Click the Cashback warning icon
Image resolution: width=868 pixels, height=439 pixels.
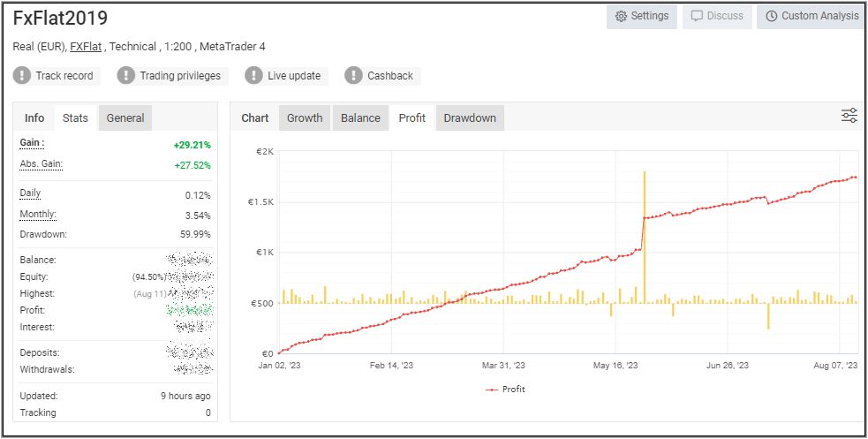click(x=354, y=76)
